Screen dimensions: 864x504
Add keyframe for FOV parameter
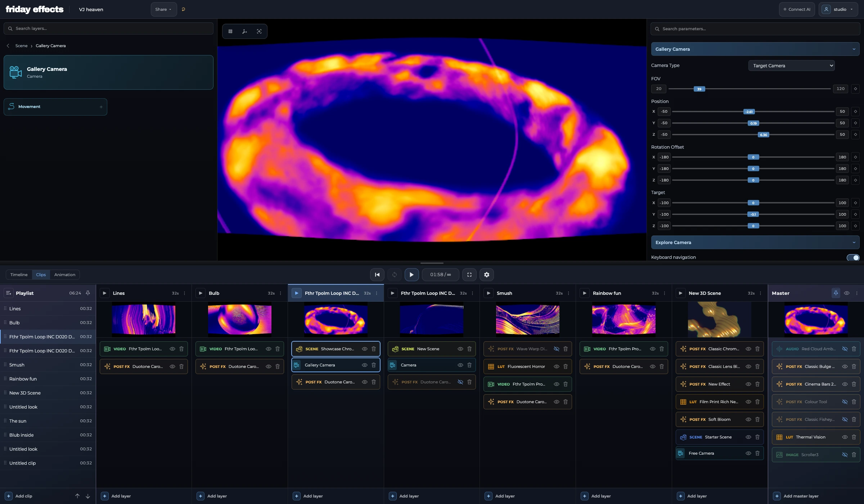pos(855,89)
